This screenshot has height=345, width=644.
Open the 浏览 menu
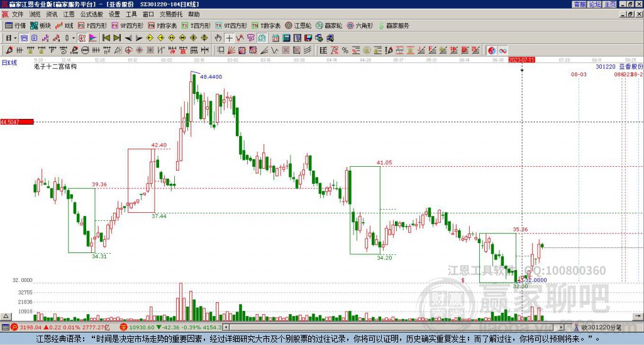(x=35, y=14)
